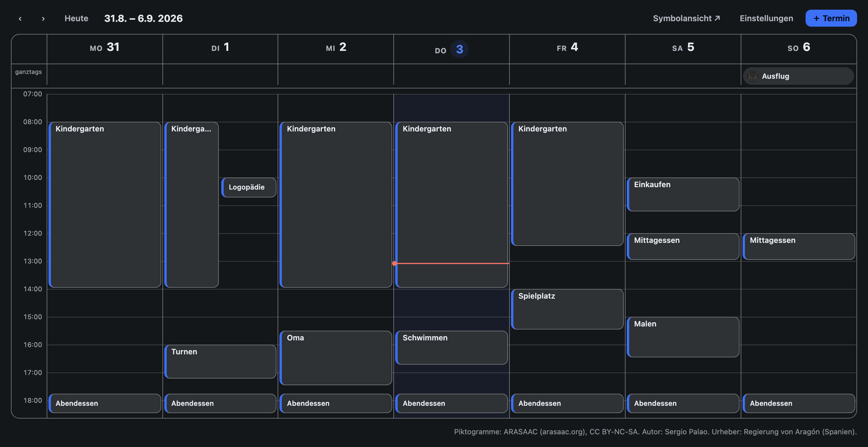Open Wednesday's Abendessen event
Viewport: 868px width, 447px height.
336,403
